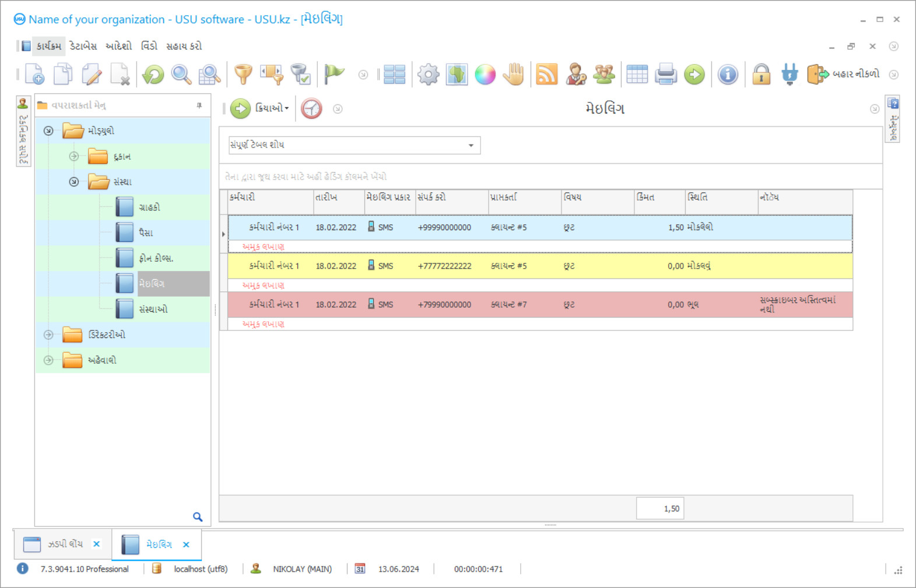Expand the ડિરેક્ટરીઓ folder node
This screenshot has width=916, height=588.
click(x=49, y=335)
